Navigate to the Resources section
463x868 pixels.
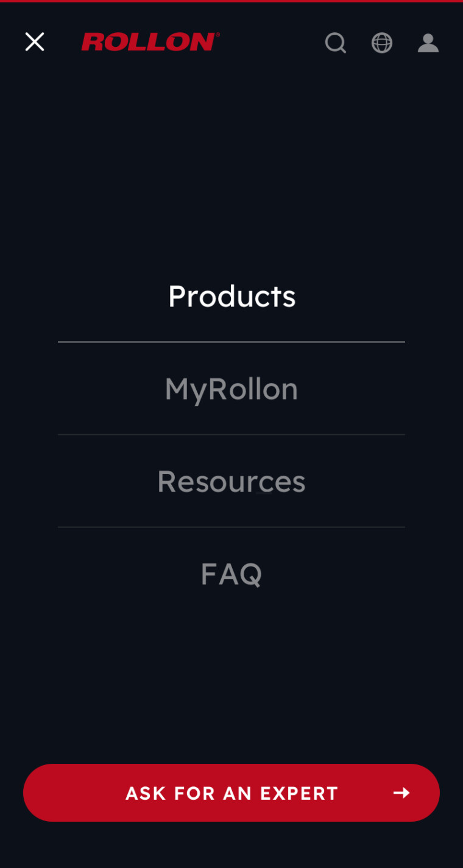[x=231, y=481]
